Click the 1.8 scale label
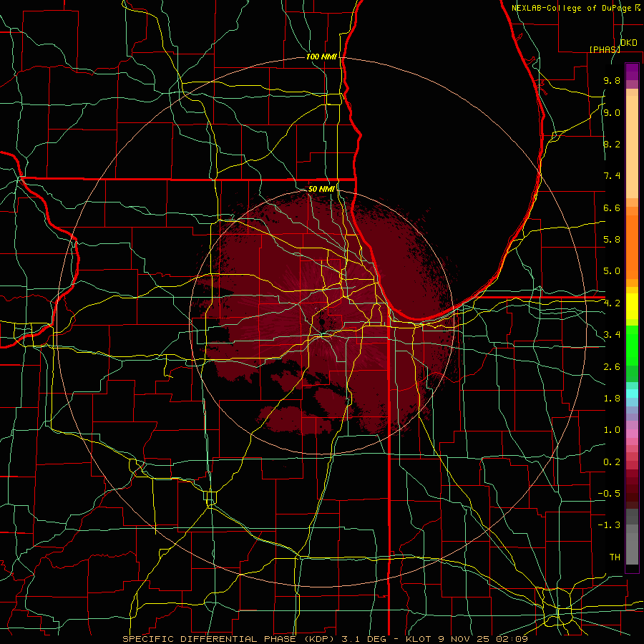Viewport: 644px width, 644px height. pyautogui.click(x=612, y=399)
